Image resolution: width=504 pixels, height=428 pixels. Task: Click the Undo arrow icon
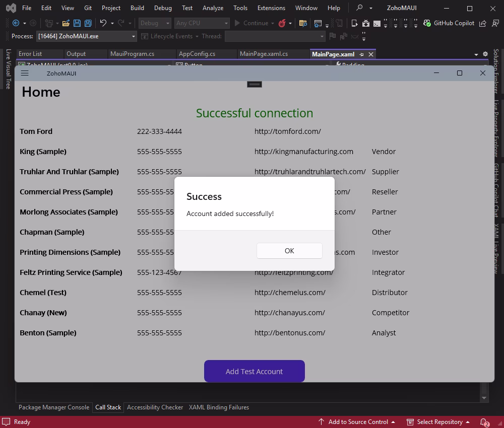(103, 23)
